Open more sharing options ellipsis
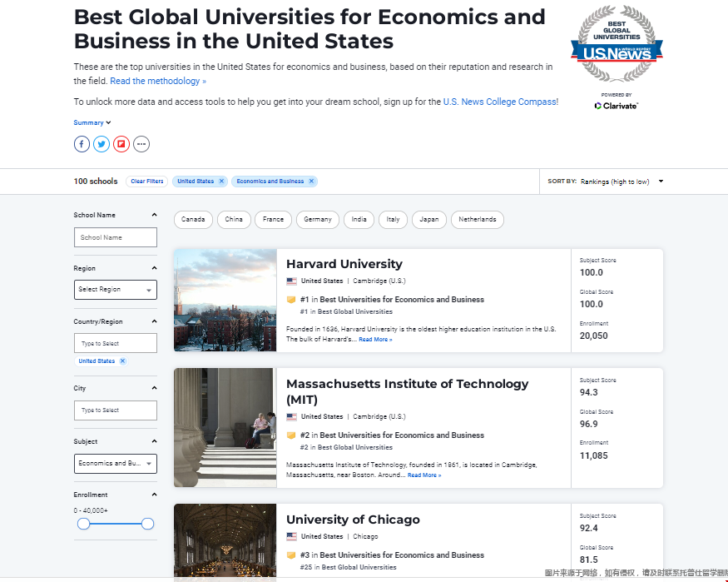Screen dimensions: 728x582 click(141, 144)
